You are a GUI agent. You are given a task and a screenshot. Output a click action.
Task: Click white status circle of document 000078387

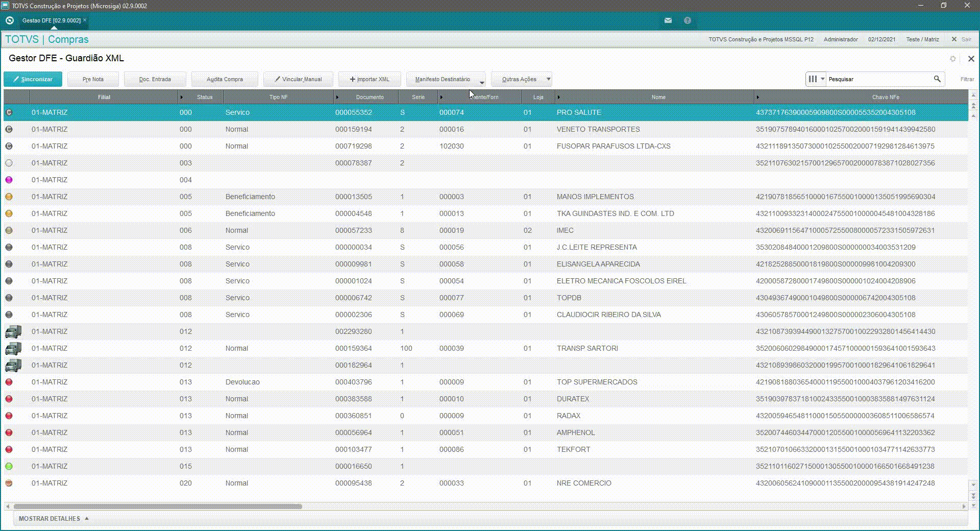(x=9, y=163)
